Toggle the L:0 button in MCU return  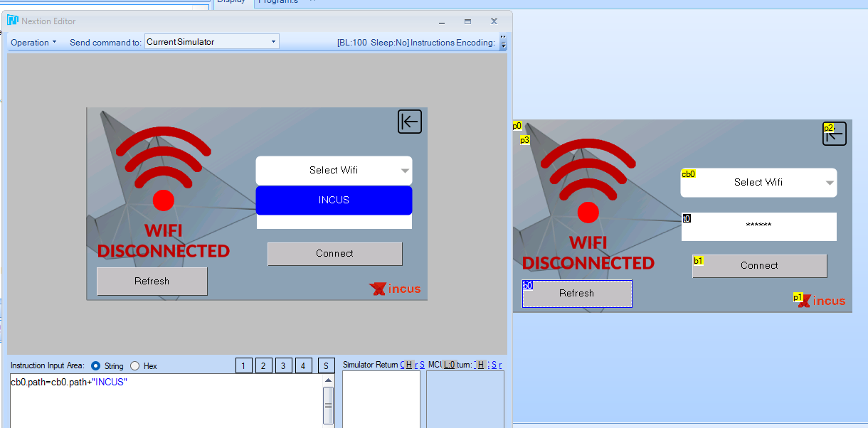449,365
